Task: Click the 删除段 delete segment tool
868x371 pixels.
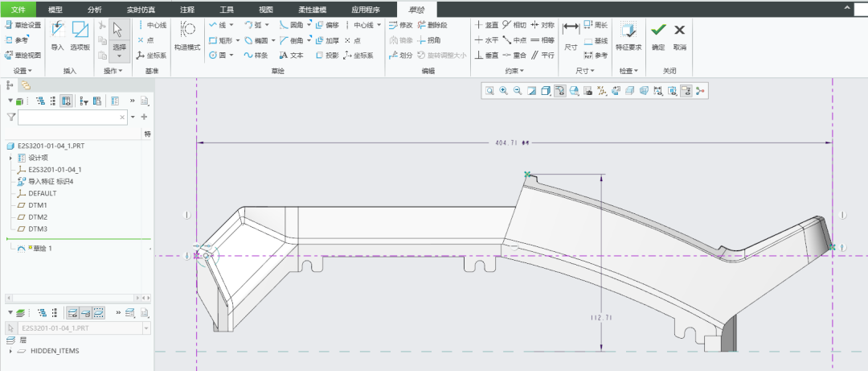Action: pyautogui.click(x=432, y=25)
